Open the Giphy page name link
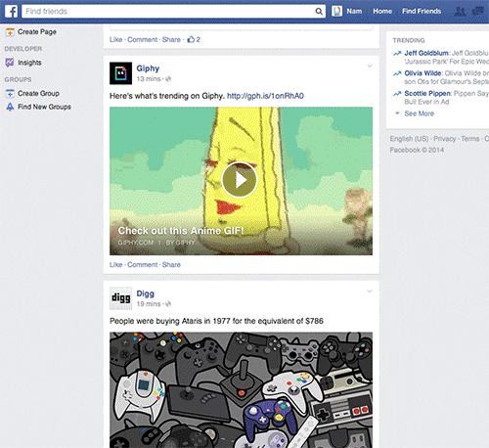Viewport: 489px width, 448px height. click(148, 68)
